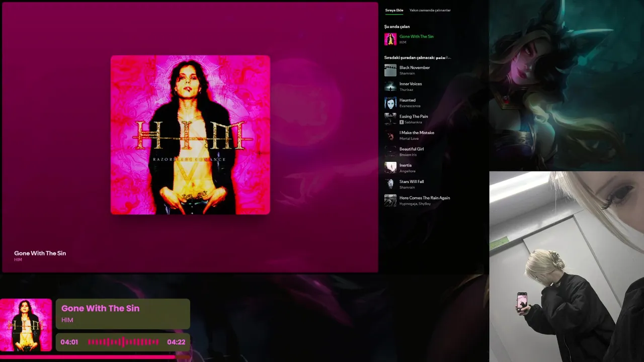
Task: Open the Yakın zamanda çalınanlar tab
Action: pos(430,10)
